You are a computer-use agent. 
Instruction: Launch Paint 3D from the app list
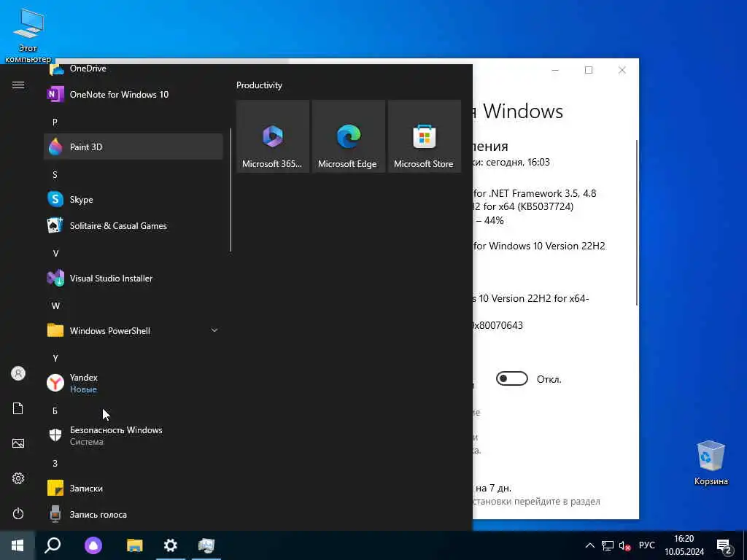tap(133, 147)
